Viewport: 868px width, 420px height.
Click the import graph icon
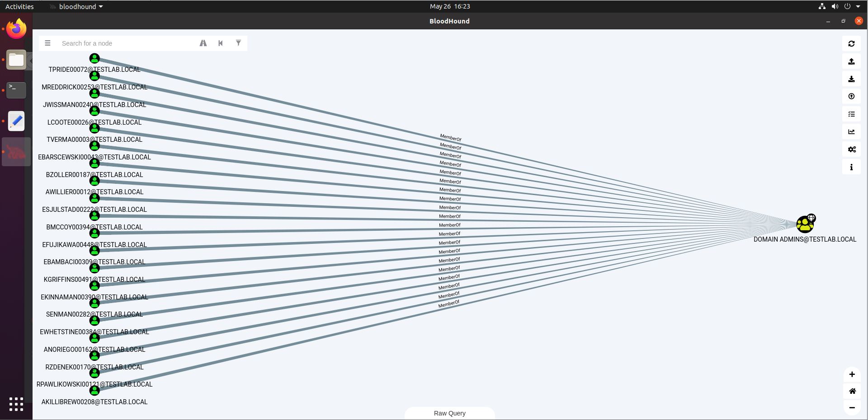pos(851,79)
